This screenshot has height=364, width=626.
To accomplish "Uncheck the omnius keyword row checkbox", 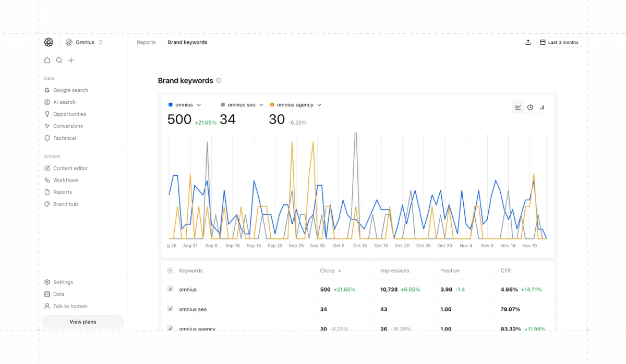I will (170, 289).
